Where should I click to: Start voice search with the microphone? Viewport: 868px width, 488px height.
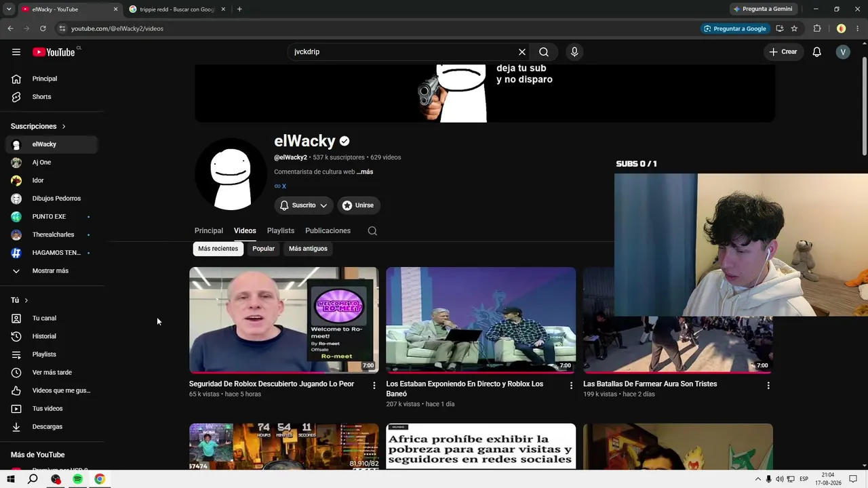point(574,52)
